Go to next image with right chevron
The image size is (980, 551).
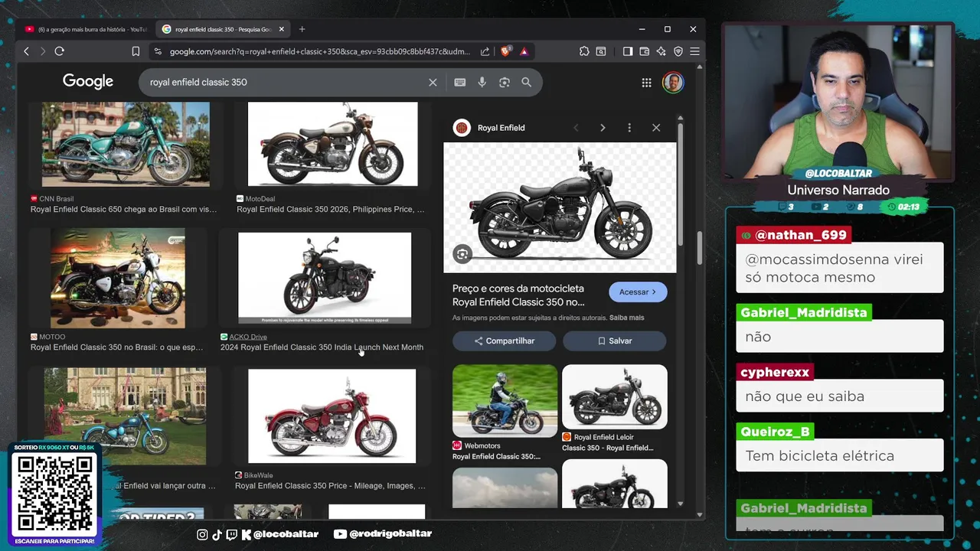[603, 128]
